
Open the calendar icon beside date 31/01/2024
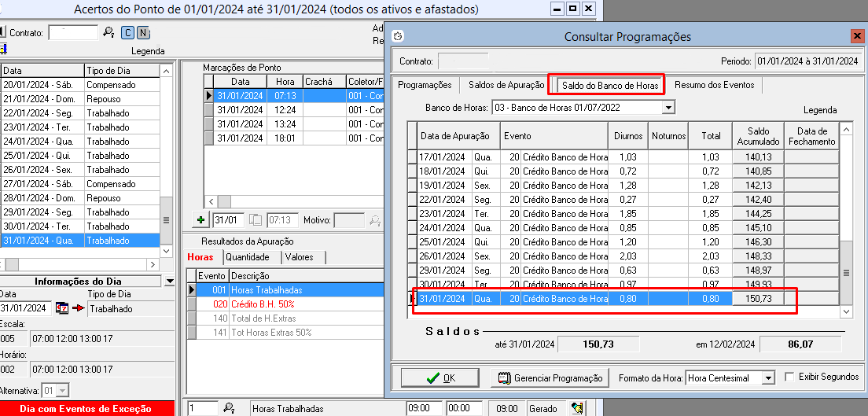tap(62, 309)
